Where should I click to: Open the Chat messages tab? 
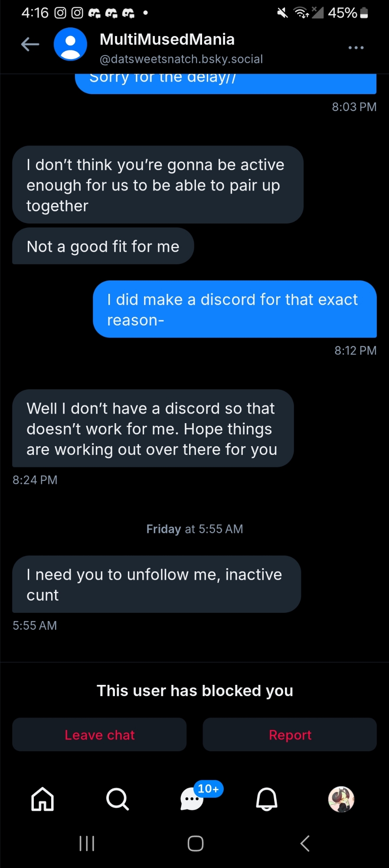pos(192,799)
